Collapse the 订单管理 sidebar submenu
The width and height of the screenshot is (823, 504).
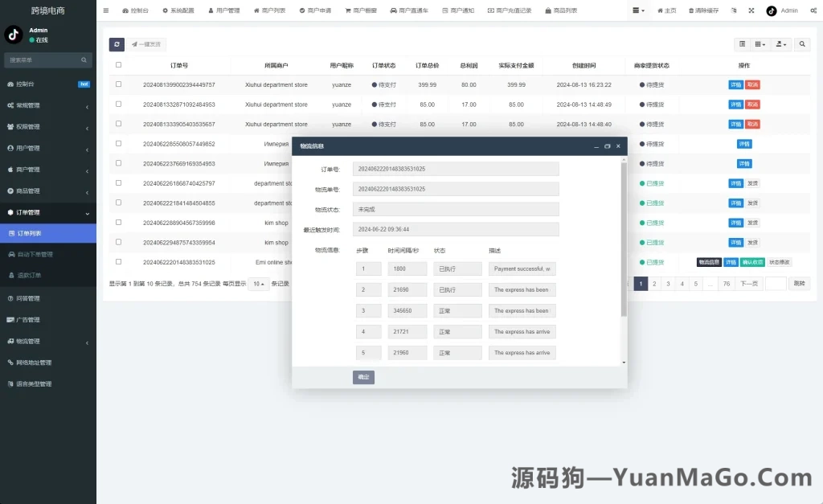click(36, 214)
